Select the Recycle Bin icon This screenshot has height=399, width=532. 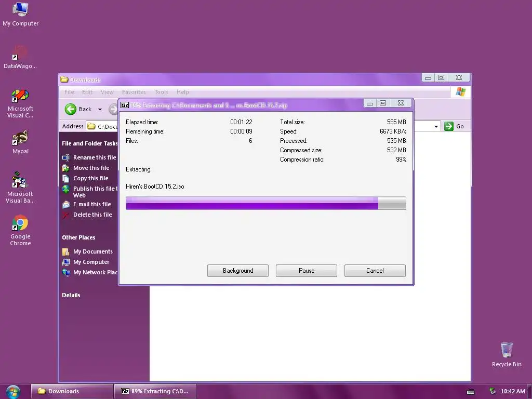pyautogui.click(x=507, y=354)
